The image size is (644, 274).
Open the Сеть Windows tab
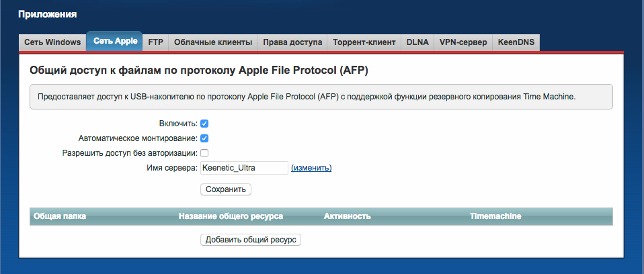click(52, 42)
